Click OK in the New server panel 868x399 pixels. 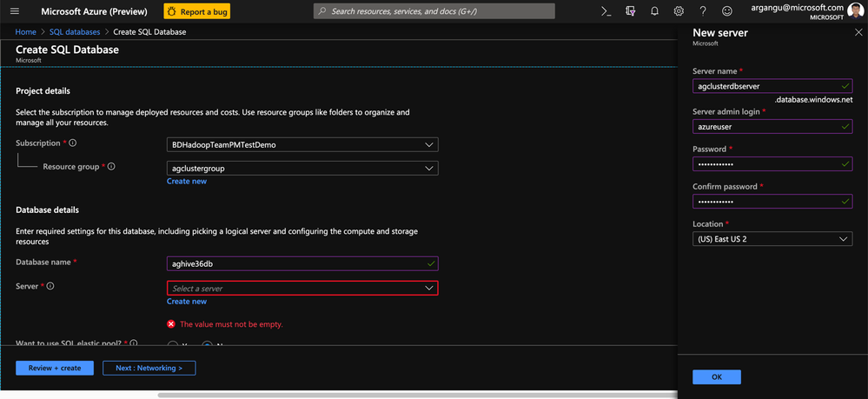pos(716,377)
